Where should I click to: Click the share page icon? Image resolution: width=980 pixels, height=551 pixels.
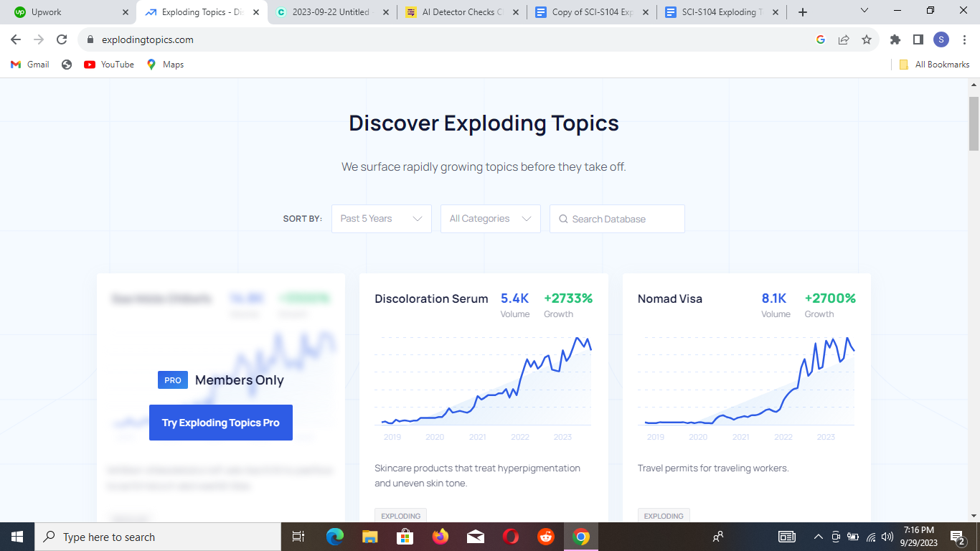click(843, 39)
